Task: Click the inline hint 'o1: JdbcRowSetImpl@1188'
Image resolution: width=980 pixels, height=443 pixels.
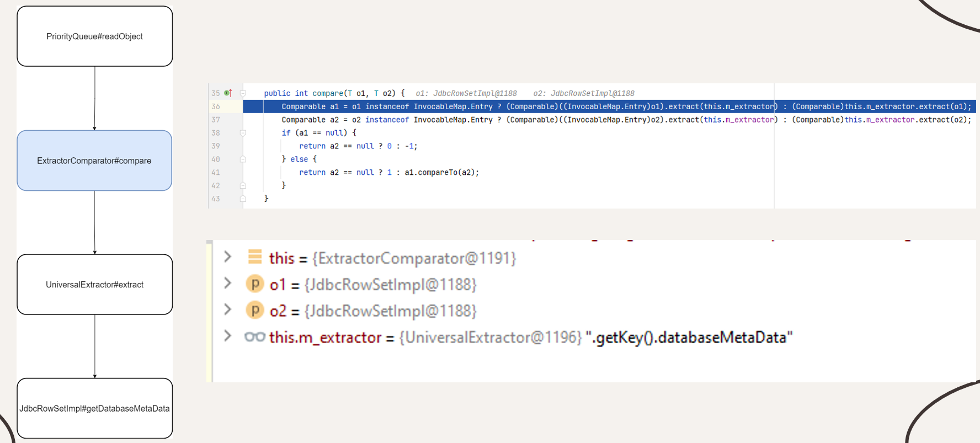Action: (x=466, y=93)
